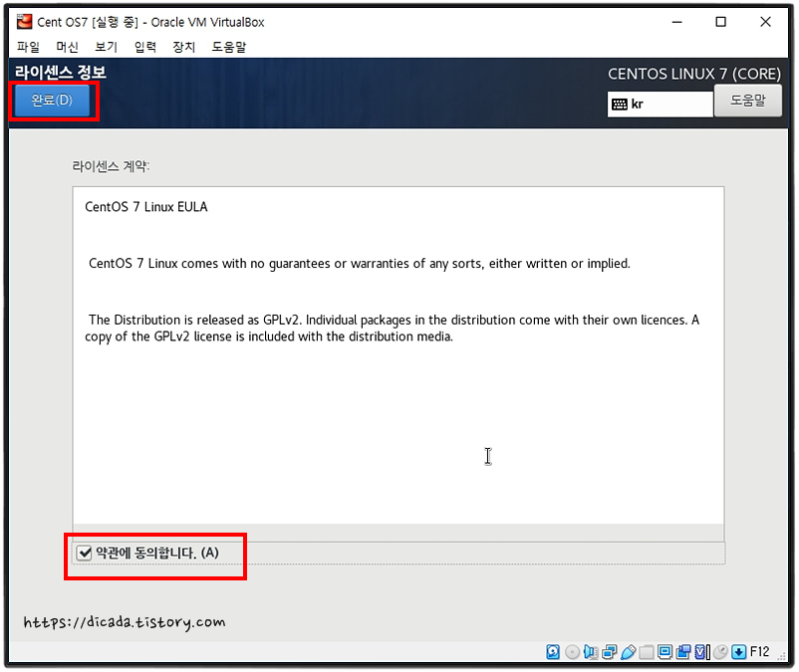Click the 라이센스 정보 title text
The height and width of the screenshot is (672, 799).
point(61,72)
